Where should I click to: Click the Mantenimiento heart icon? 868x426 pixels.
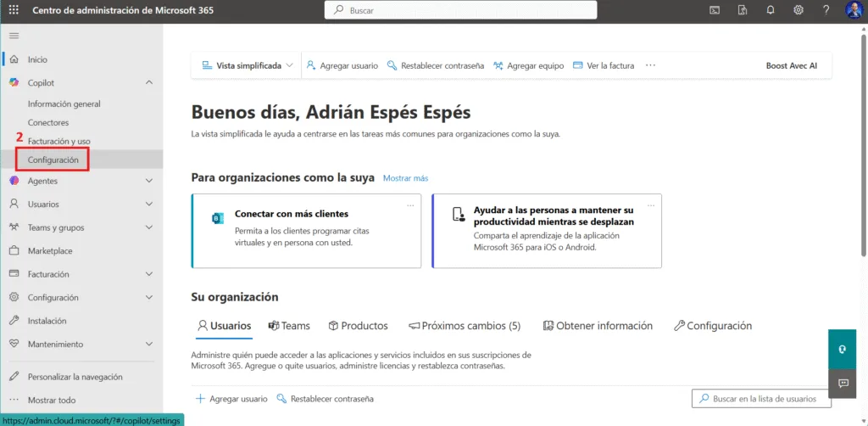point(15,344)
